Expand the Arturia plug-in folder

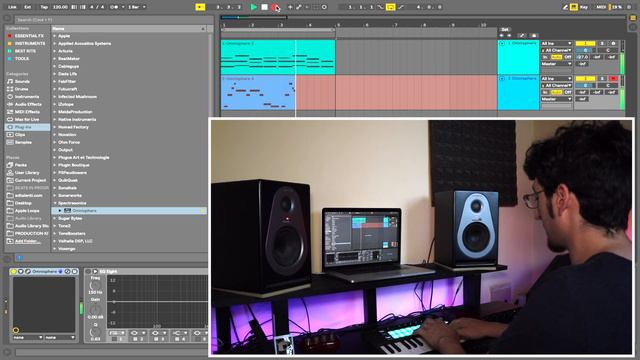click(54, 51)
